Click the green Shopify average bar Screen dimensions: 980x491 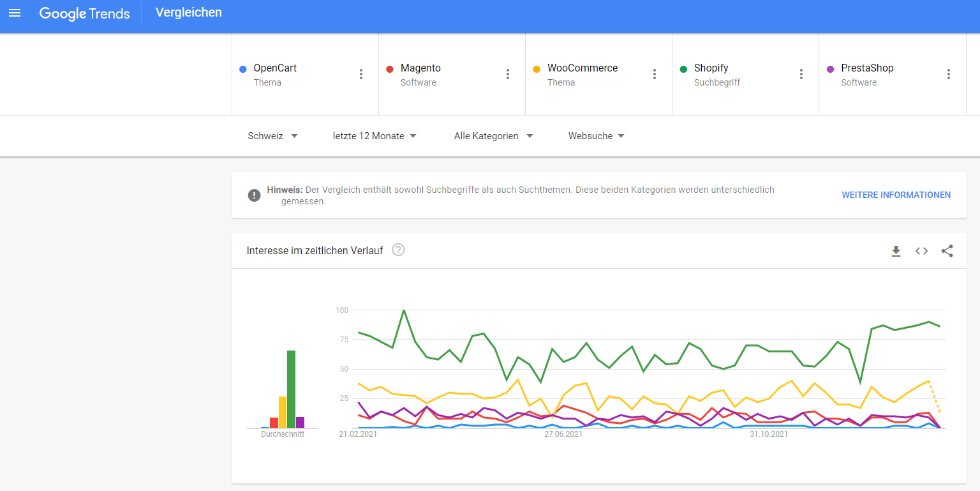pyautogui.click(x=291, y=389)
